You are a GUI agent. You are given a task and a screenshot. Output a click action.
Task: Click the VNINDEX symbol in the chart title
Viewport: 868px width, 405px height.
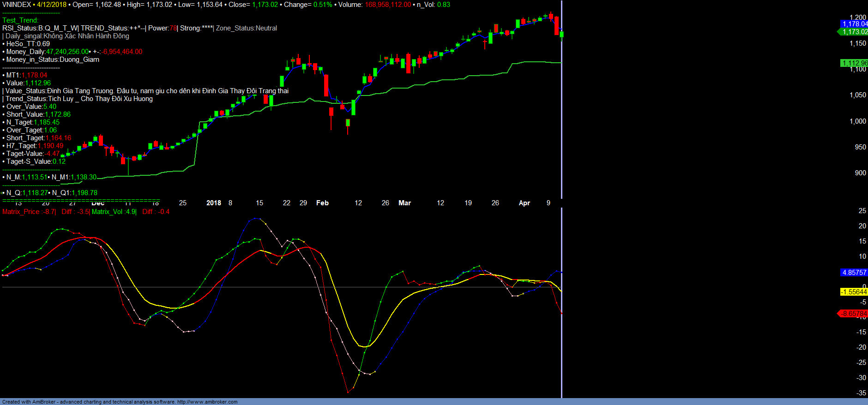[17, 5]
